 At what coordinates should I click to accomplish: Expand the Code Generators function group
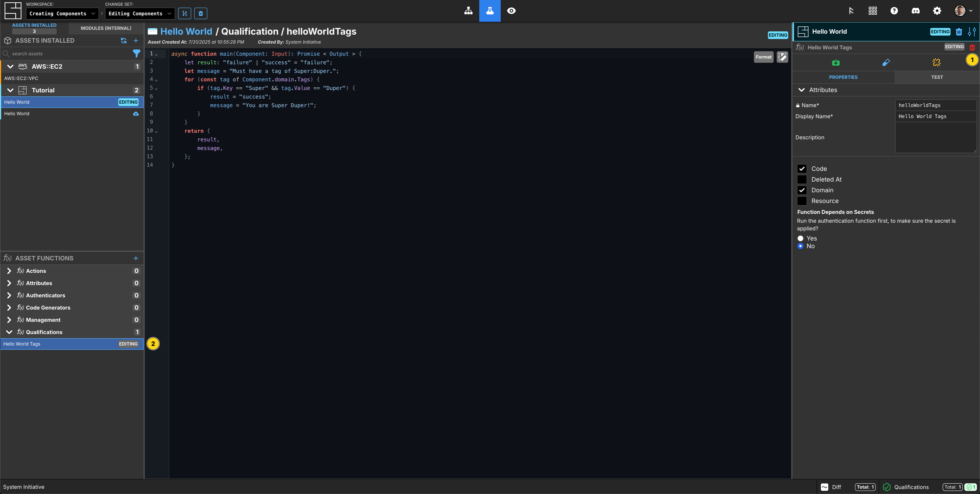click(9, 308)
